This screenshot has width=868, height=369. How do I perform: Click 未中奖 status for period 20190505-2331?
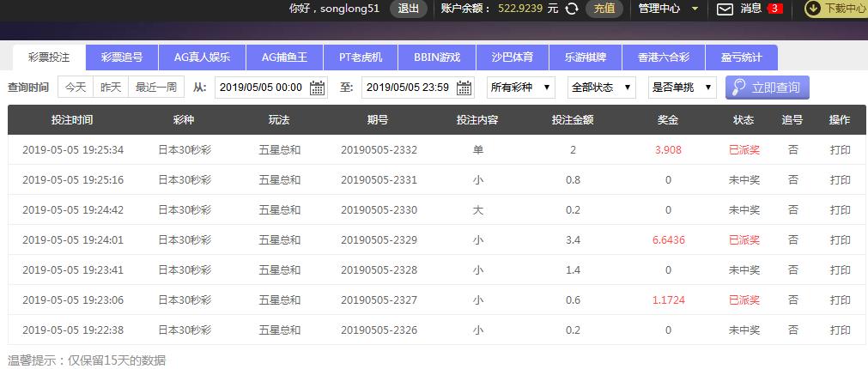[744, 180]
